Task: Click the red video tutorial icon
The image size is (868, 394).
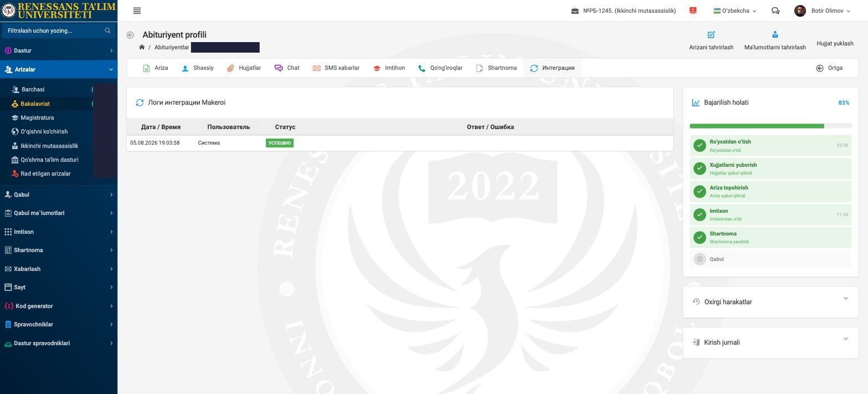Action: pos(693,11)
